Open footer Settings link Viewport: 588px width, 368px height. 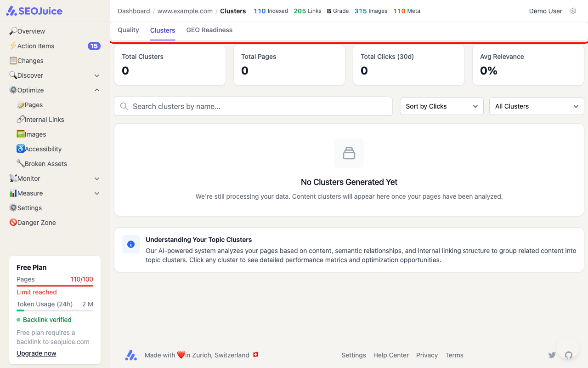pos(354,355)
